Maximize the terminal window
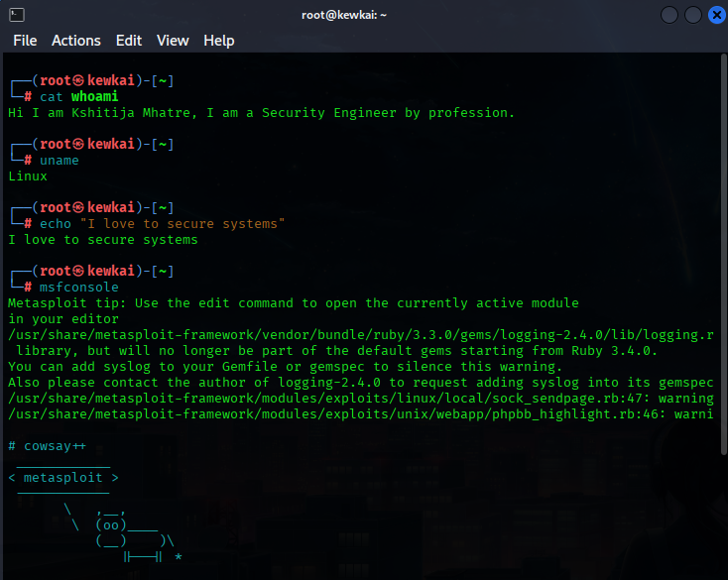 (x=692, y=15)
